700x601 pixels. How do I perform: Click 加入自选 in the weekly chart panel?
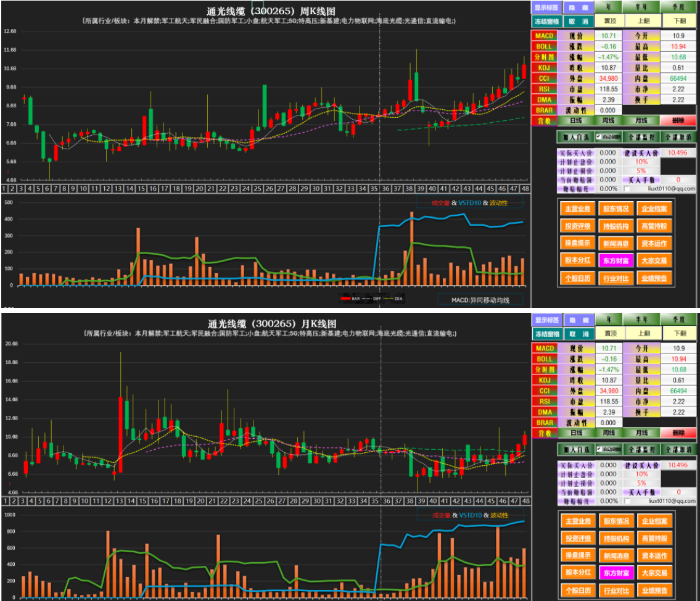pos(576,138)
